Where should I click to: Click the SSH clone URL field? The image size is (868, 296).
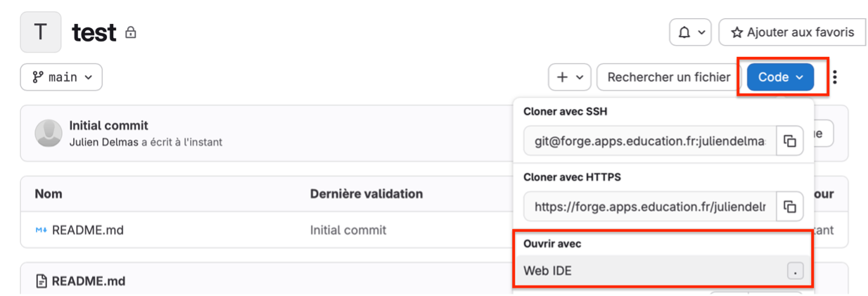pos(650,141)
